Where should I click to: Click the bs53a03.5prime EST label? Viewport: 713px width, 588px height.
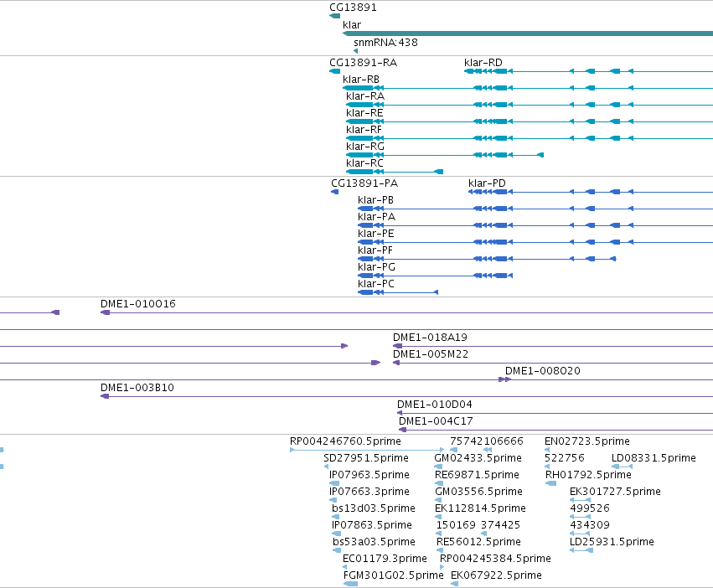(375, 542)
